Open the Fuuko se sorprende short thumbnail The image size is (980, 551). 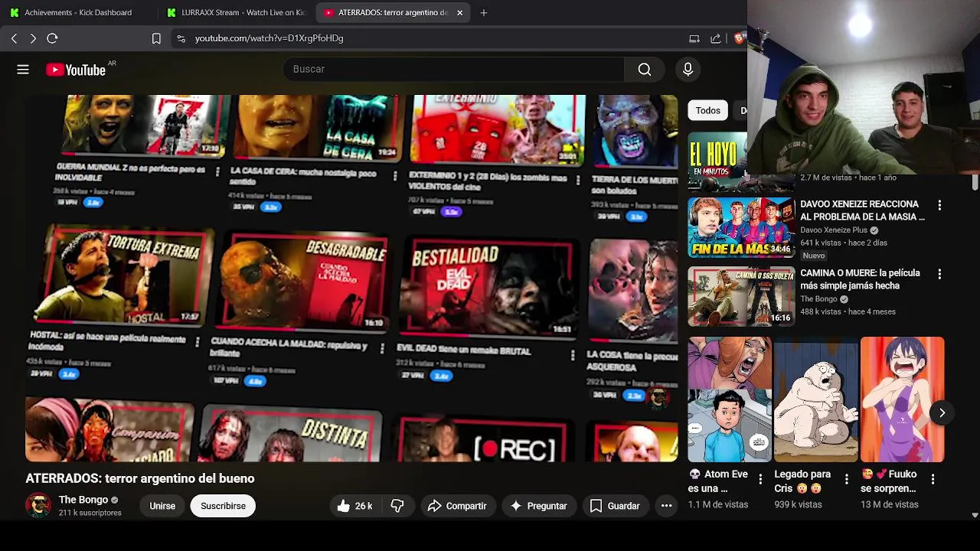[902, 399]
